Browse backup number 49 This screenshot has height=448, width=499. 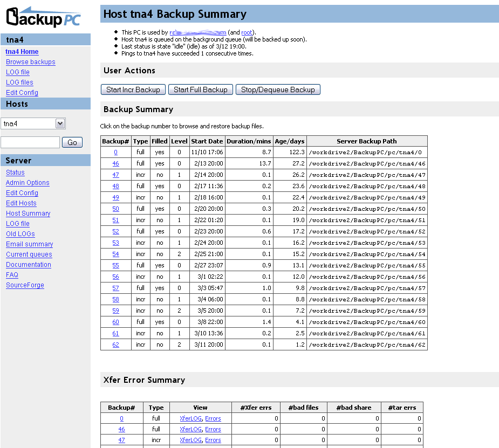pyautogui.click(x=115, y=197)
